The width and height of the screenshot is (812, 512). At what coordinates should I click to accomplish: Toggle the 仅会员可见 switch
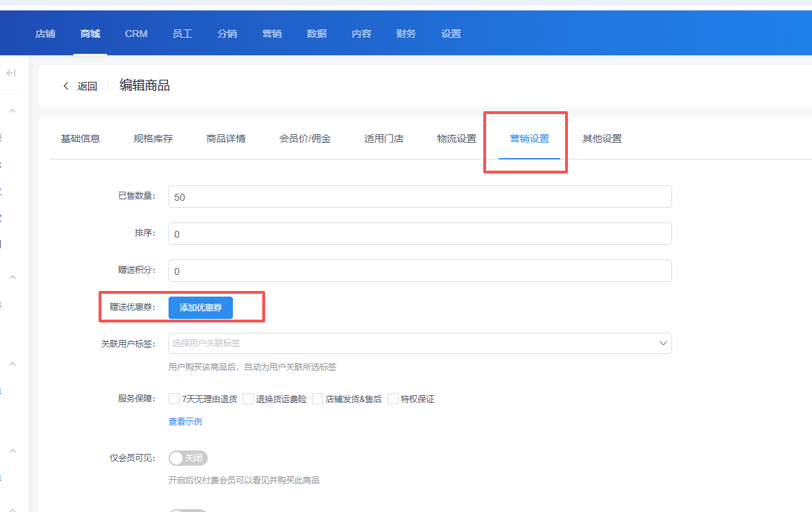click(188, 458)
